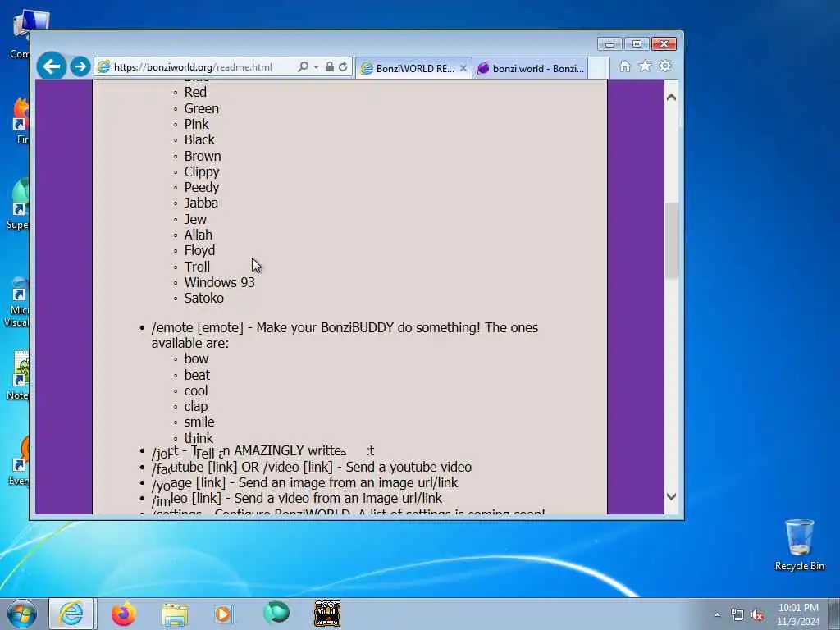Click the text 'Jabba' in the list

click(x=201, y=203)
